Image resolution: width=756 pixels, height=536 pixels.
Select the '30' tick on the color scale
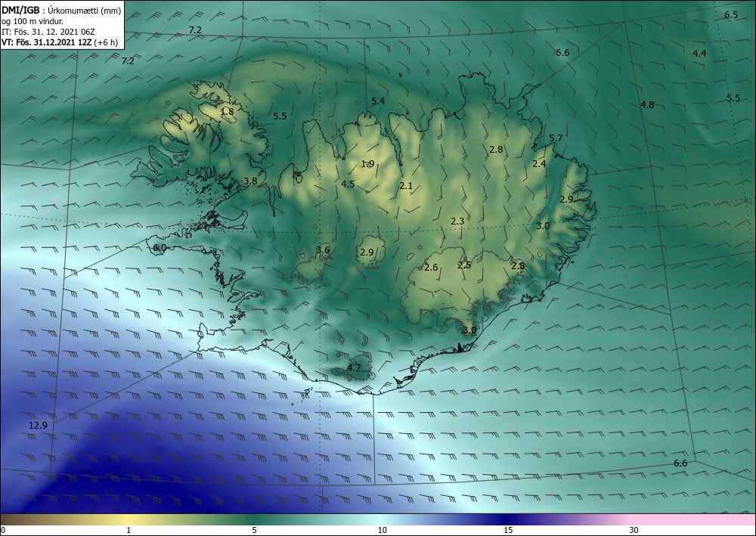pyautogui.click(x=634, y=530)
